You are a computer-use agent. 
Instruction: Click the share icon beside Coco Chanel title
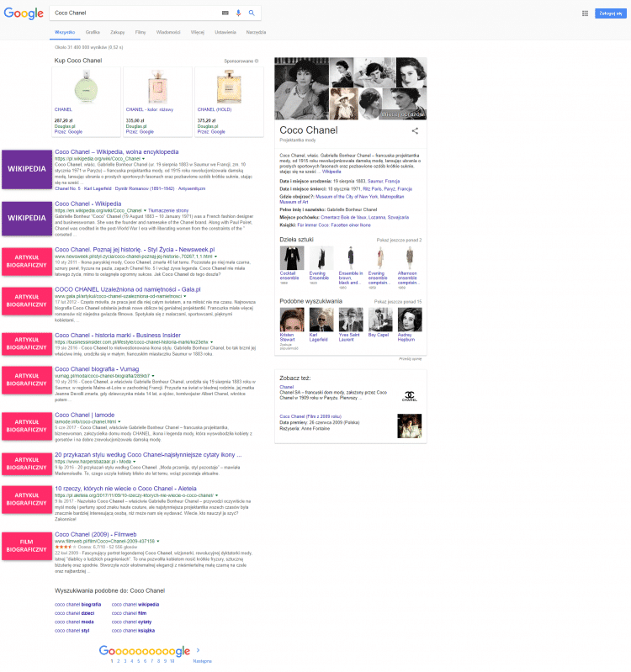pyautogui.click(x=415, y=130)
